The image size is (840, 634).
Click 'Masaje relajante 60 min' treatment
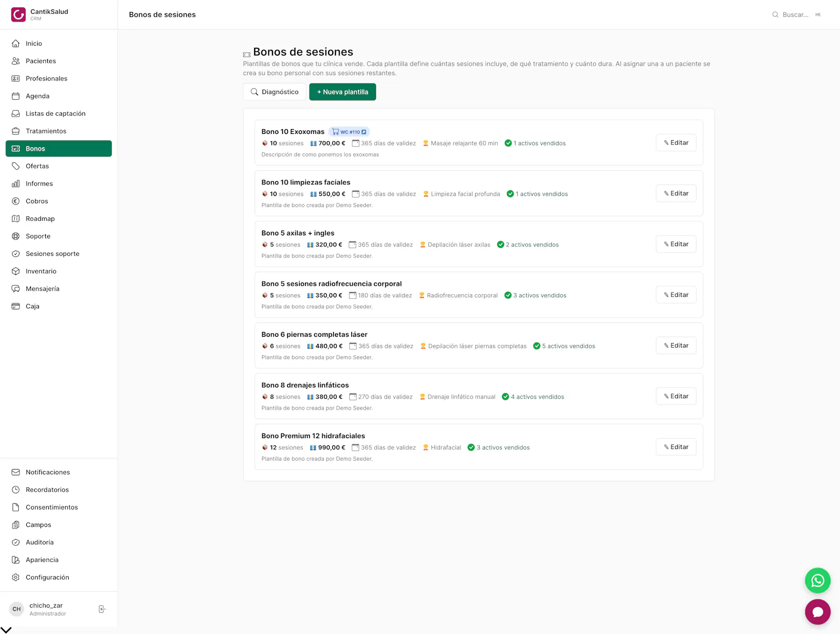click(x=464, y=143)
